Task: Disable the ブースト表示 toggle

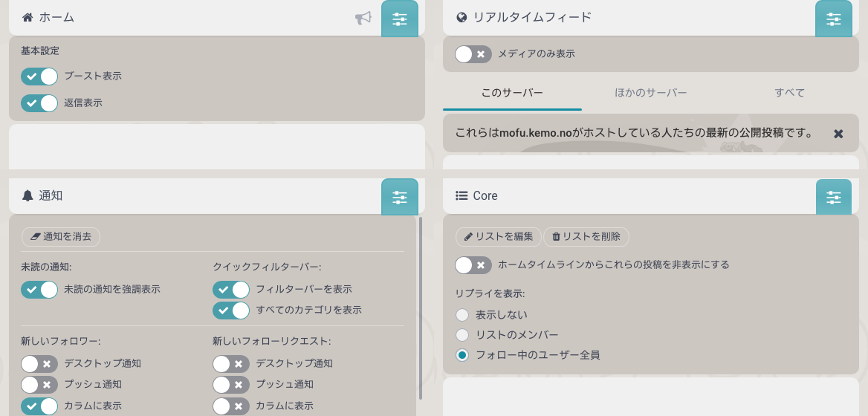Action: pyautogui.click(x=39, y=77)
